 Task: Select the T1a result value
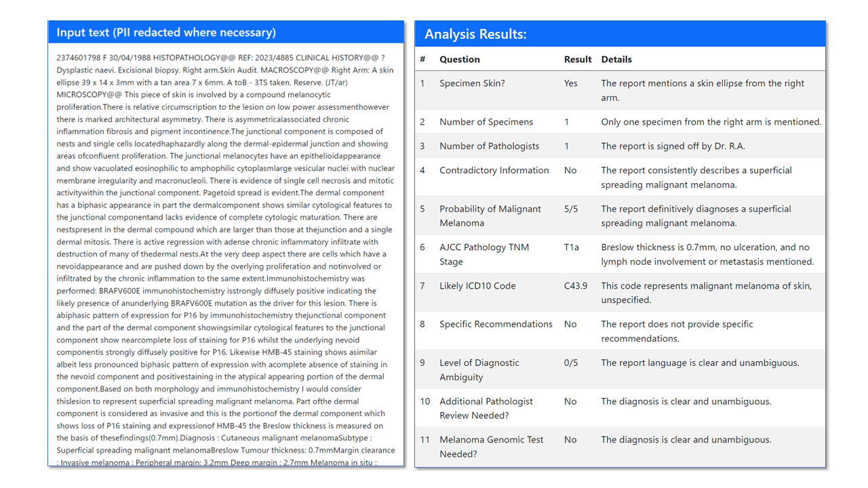(x=570, y=247)
